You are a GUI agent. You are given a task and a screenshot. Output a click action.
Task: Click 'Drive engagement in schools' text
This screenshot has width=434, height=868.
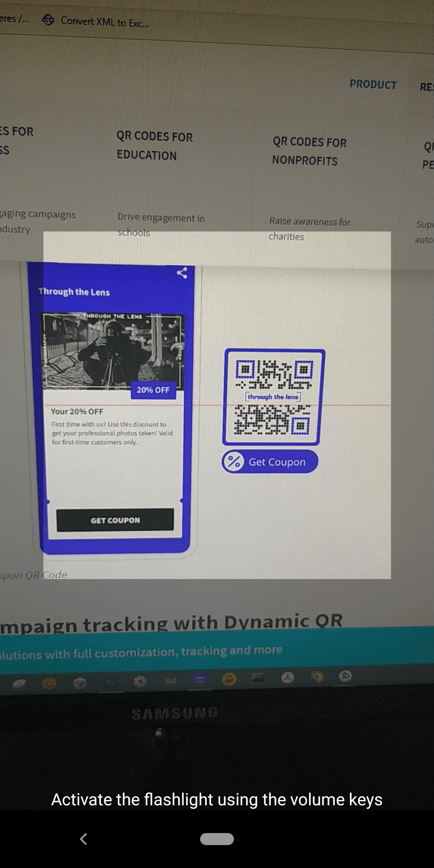point(161,225)
